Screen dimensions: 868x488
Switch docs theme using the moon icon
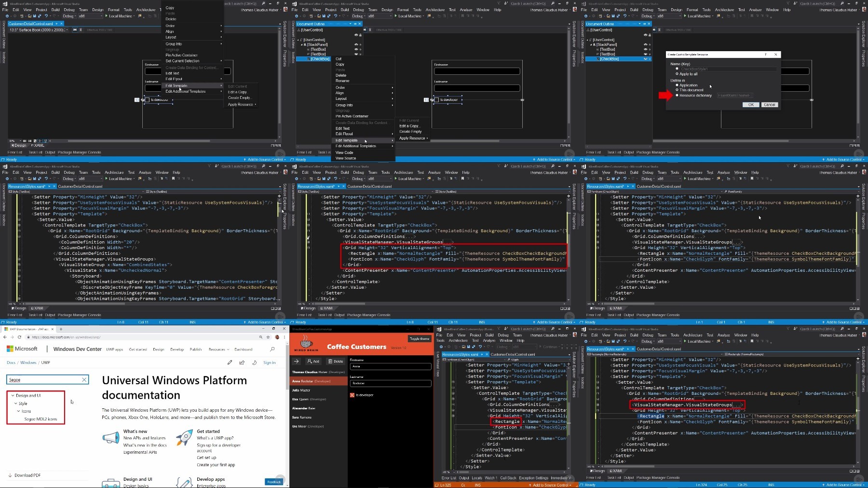point(254,363)
